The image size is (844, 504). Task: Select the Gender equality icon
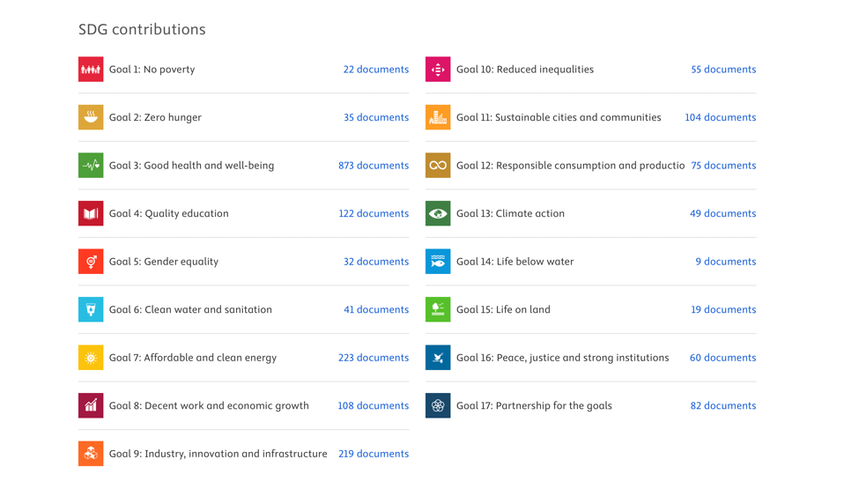pyautogui.click(x=91, y=261)
